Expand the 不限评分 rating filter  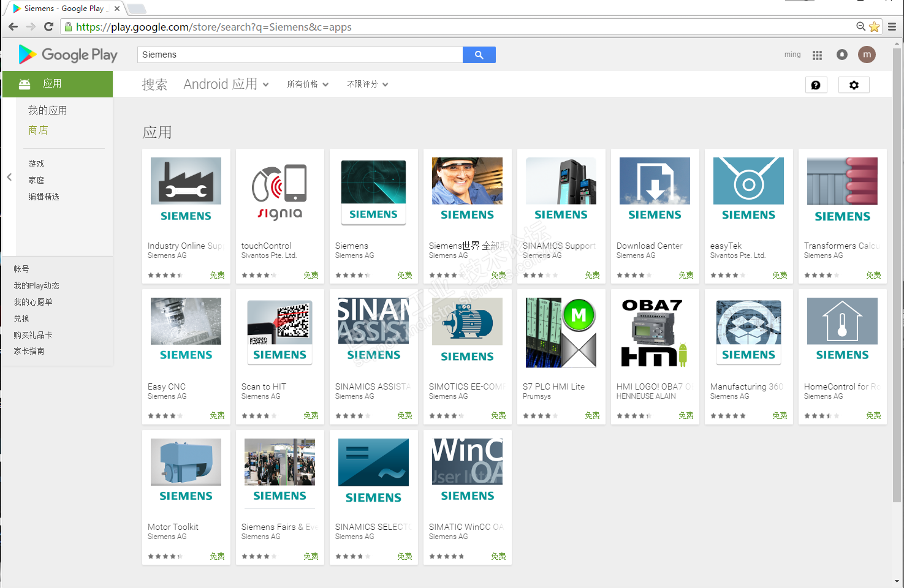(368, 85)
